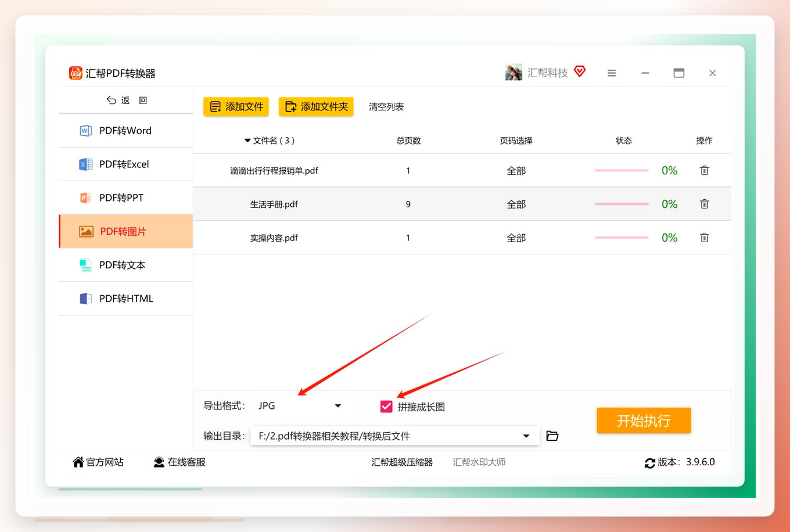Click the 添加文件夹 button
This screenshot has height=532, width=790.
click(x=316, y=107)
